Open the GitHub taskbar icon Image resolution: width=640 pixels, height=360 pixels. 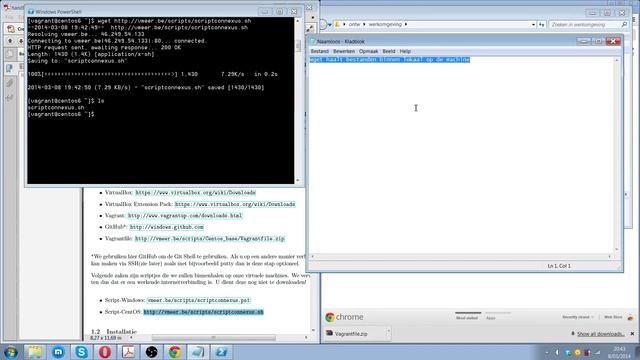[x=151, y=352]
